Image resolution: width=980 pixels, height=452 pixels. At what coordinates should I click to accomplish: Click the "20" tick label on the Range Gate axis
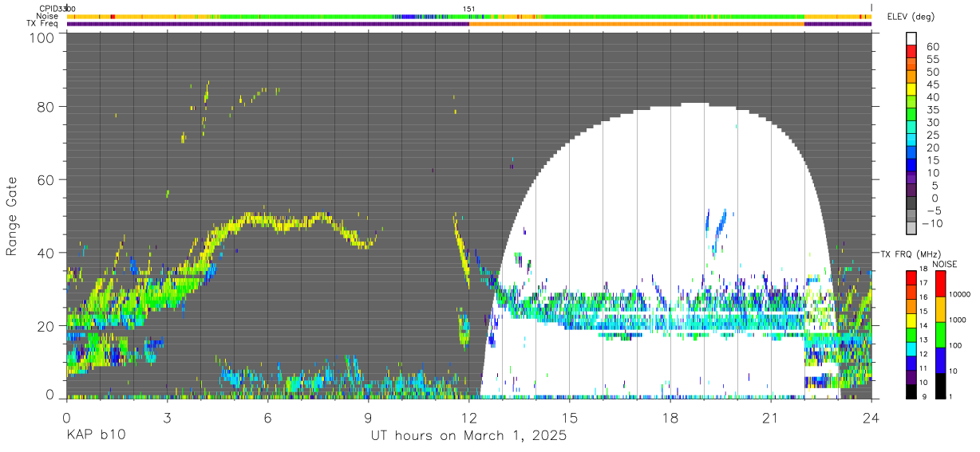(x=45, y=326)
